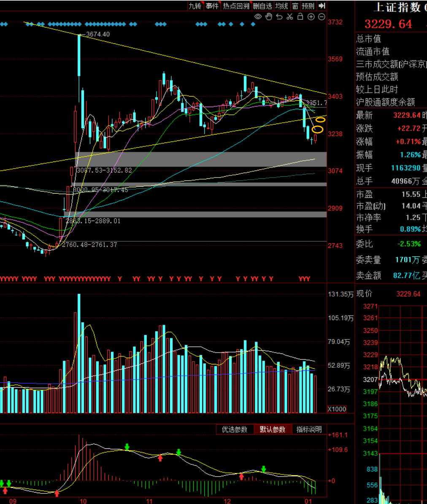Screen dimensions: 427x504
Task: Switch to 优选参数 tab
Action: coord(235,429)
